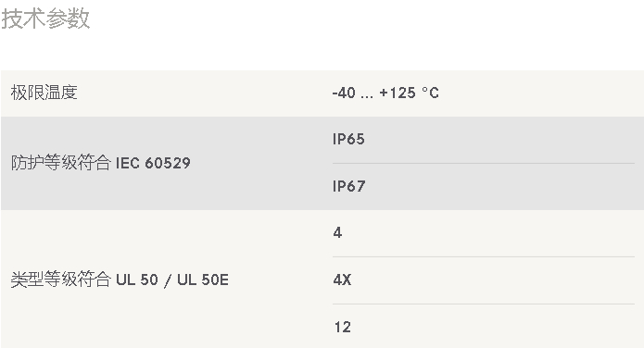The height and width of the screenshot is (348, 644).
Task: Click the divider between IP65 and IP67
Action: [x=484, y=163]
